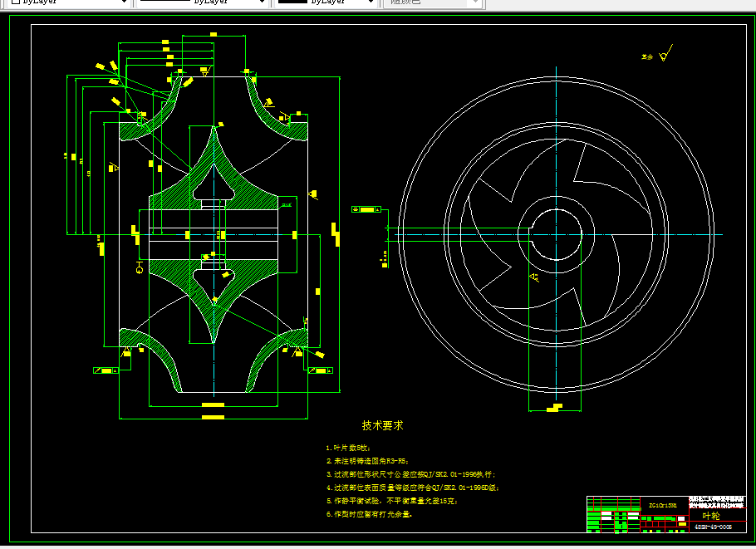Image resolution: width=756 pixels, height=549 pixels.
Task: Click the 技术要求 heading text
Action: [382, 425]
